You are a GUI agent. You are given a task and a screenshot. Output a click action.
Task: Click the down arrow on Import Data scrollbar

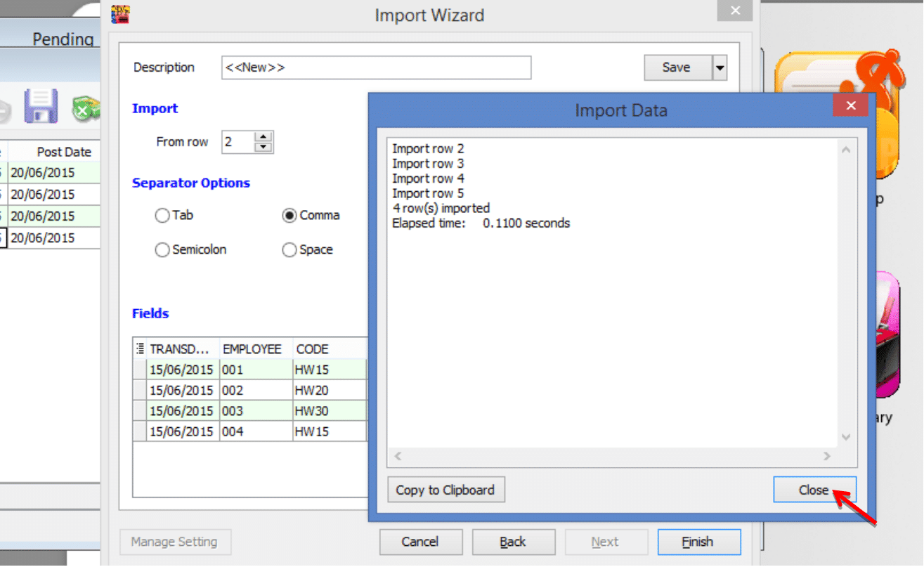[845, 436]
